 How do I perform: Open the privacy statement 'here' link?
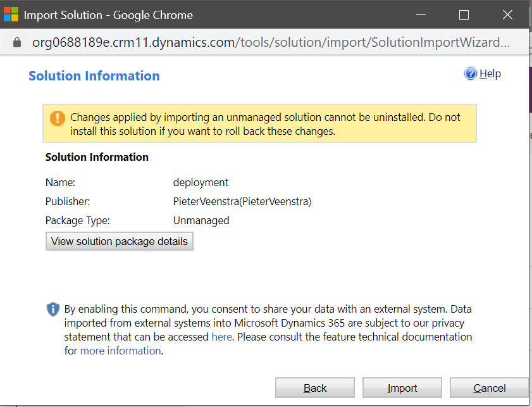(222, 337)
